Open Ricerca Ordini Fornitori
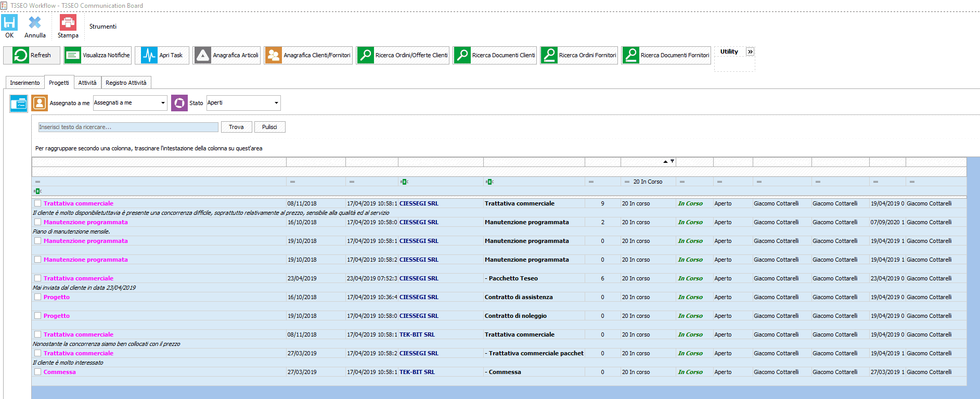Image resolution: width=980 pixels, height=399 pixels. point(579,55)
